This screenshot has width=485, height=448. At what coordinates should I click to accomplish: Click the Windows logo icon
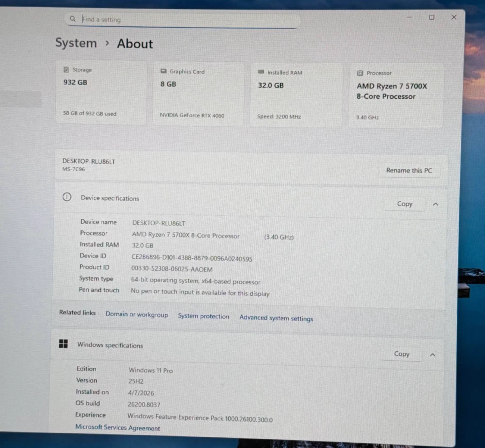pos(63,344)
